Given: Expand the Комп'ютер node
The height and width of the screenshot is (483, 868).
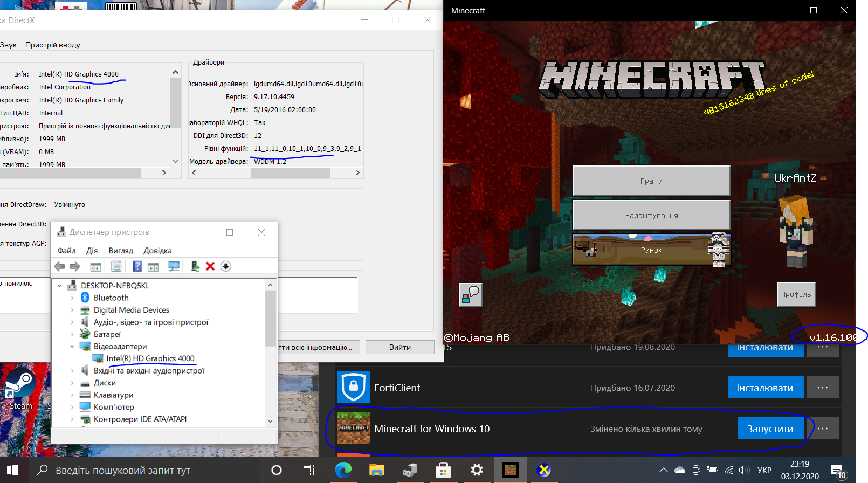Looking at the screenshot, I should (x=72, y=407).
